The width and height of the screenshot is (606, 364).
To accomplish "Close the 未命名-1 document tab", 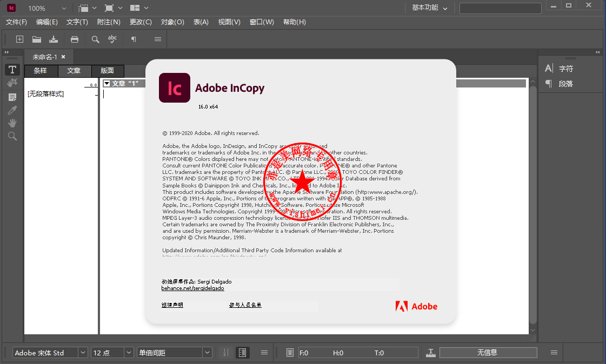I will 63,57.
